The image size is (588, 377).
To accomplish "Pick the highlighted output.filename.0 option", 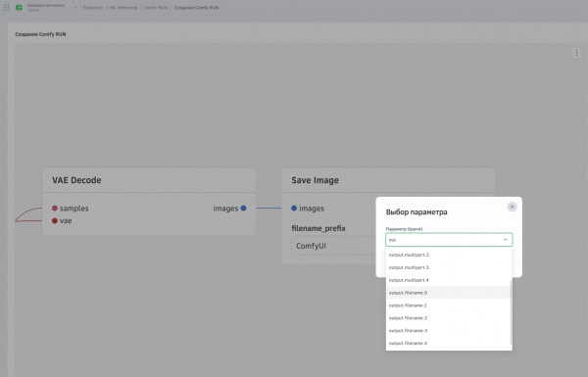I will pyautogui.click(x=449, y=293).
